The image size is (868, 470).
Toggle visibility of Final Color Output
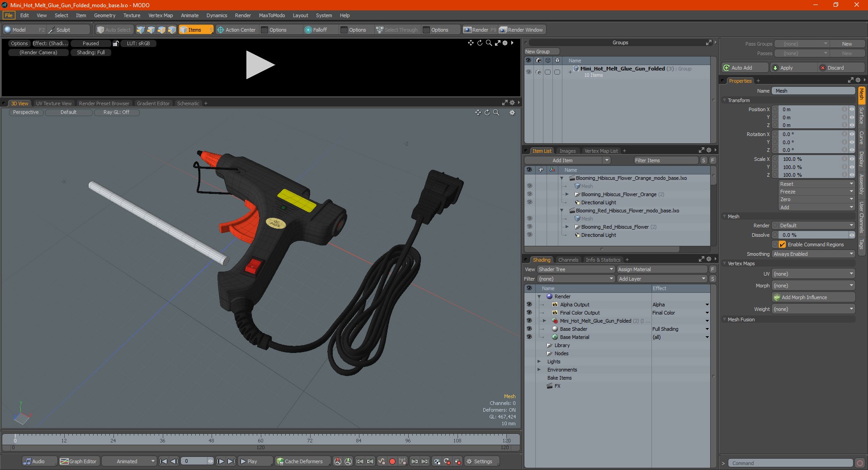(529, 313)
